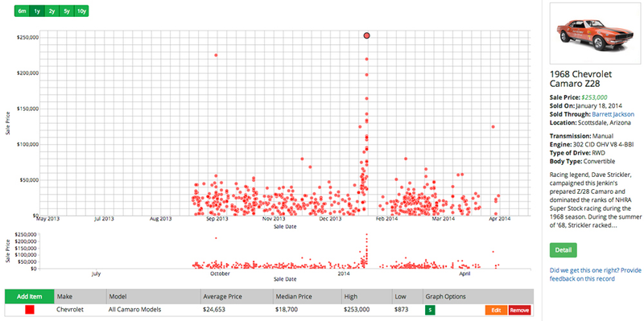Open the Provide feedback on this record link
Image resolution: width=644 pixels, height=321 pixels.
coord(595,274)
